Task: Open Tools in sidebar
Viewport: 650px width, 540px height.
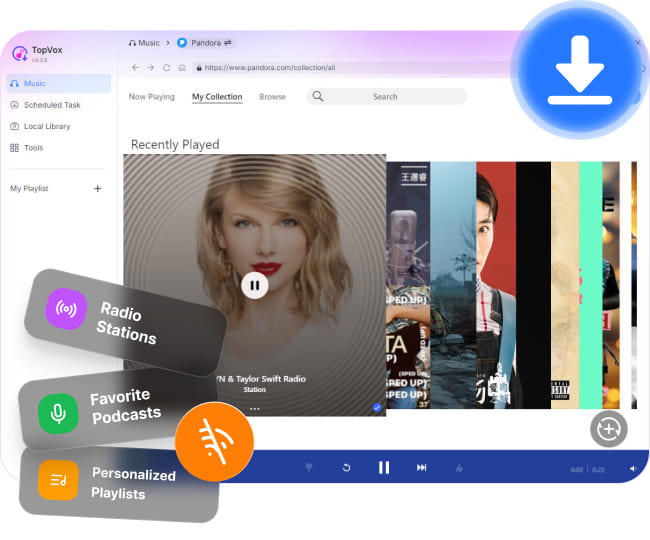Action: pos(27,148)
